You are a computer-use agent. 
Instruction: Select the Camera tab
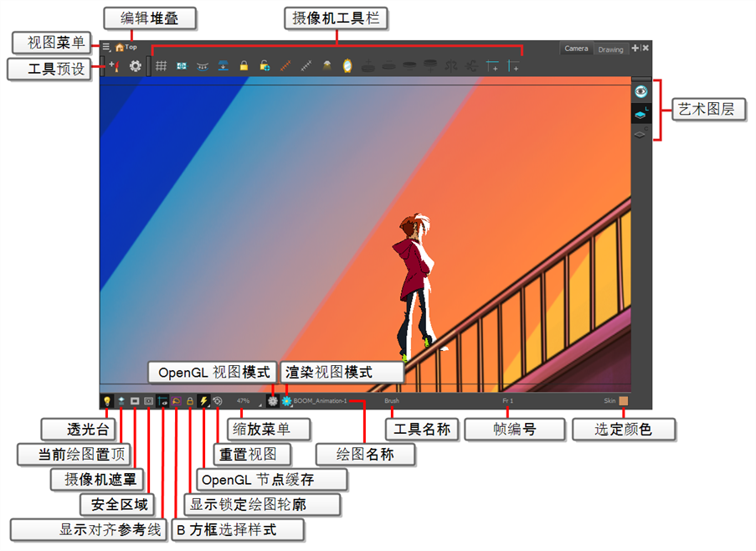[x=576, y=48]
